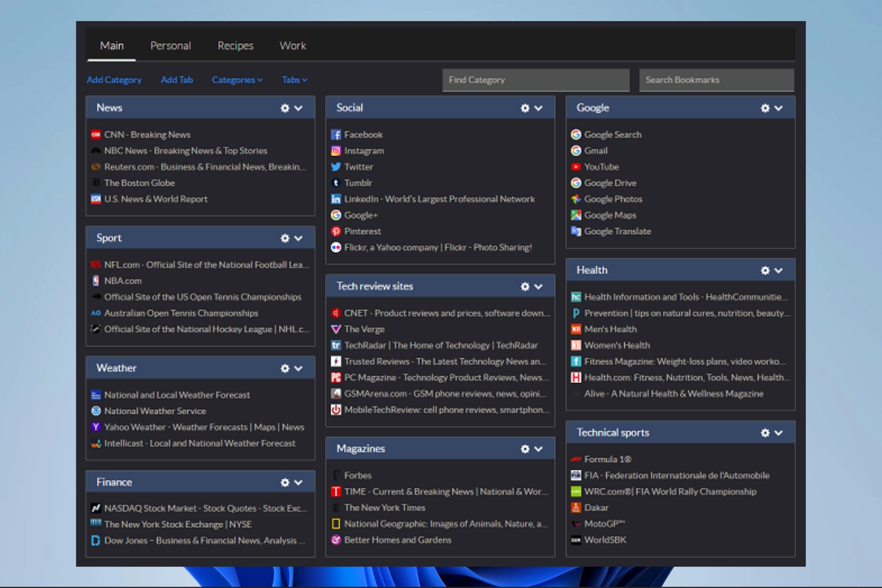Click the Instagram favicon
The width and height of the screenshot is (882, 588).
coord(336,151)
